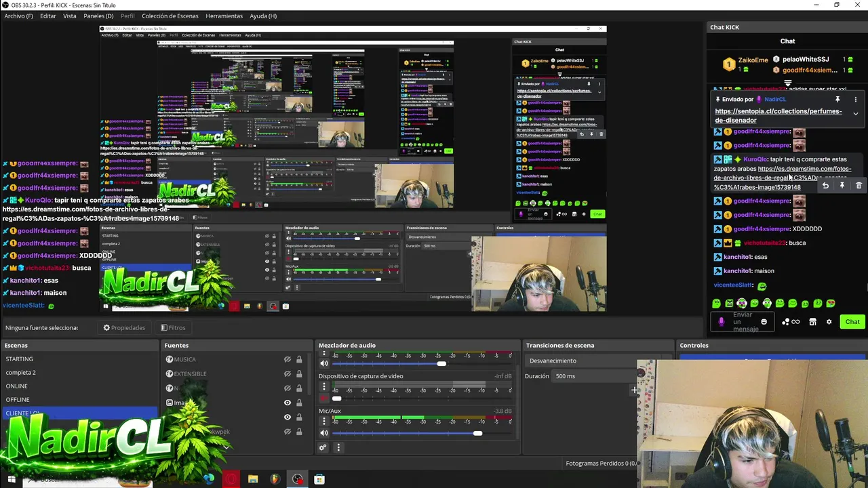This screenshot has height=488, width=868.
Task: Reply to KuroQlo's message
Action: point(825,185)
